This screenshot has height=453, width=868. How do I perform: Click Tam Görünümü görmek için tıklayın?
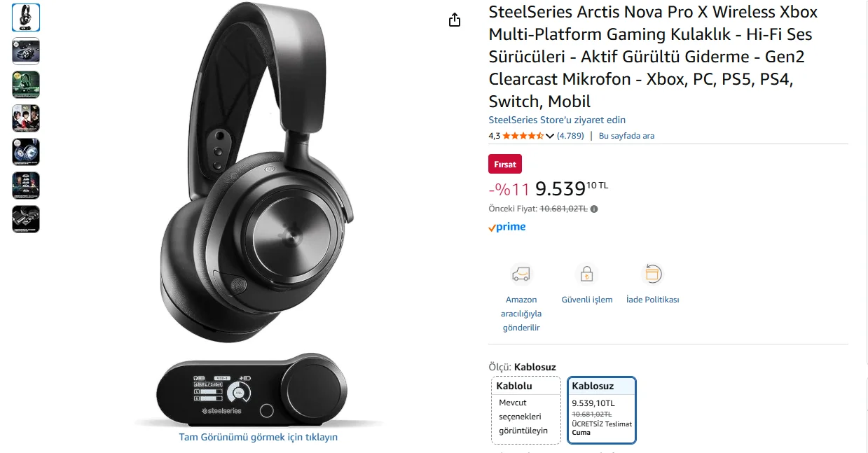[x=259, y=437]
